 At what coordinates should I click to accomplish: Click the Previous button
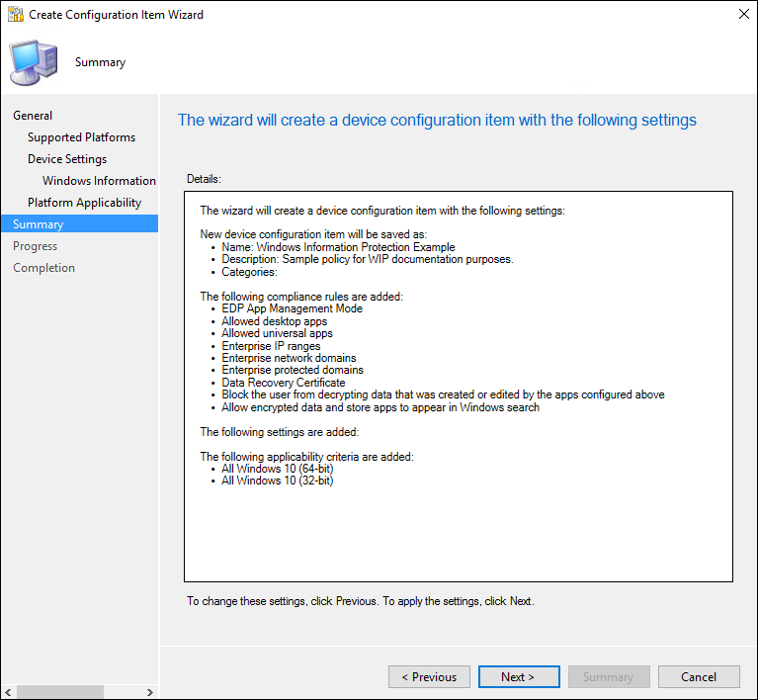pos(429,677)
